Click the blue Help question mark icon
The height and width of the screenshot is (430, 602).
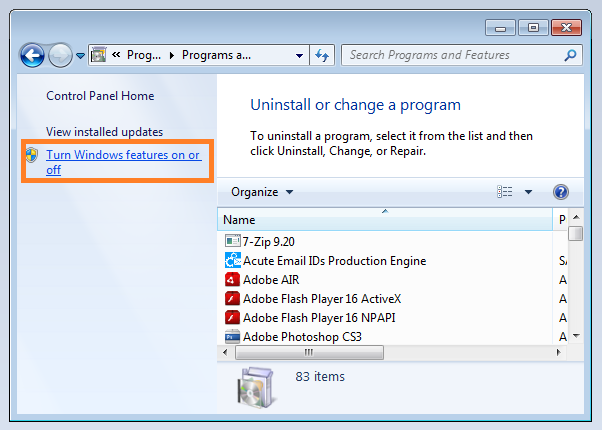561,192
